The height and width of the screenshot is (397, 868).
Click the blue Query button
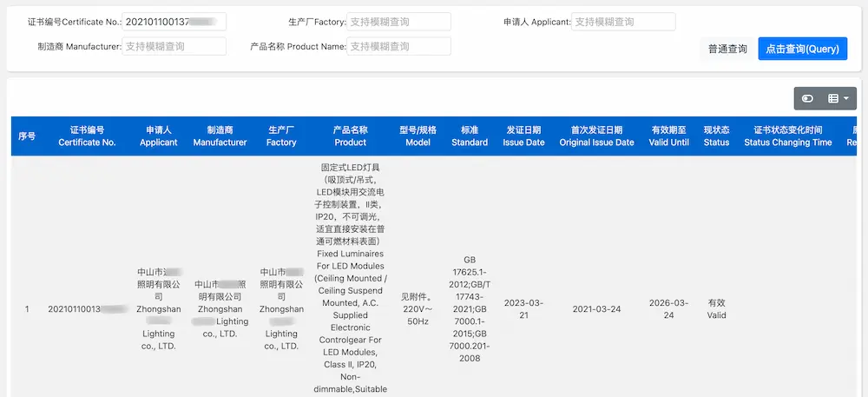tap(802, 49)
